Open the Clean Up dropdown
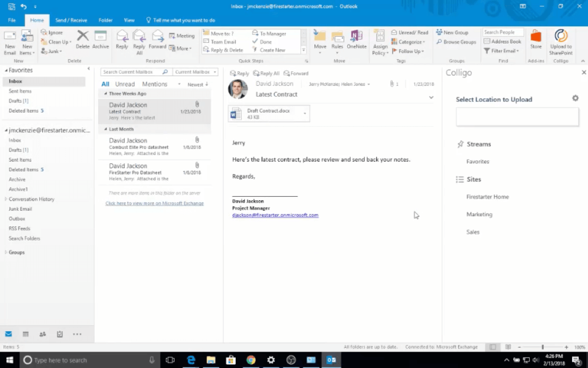This screenshot has height=368, width=588. pos(56,42)
